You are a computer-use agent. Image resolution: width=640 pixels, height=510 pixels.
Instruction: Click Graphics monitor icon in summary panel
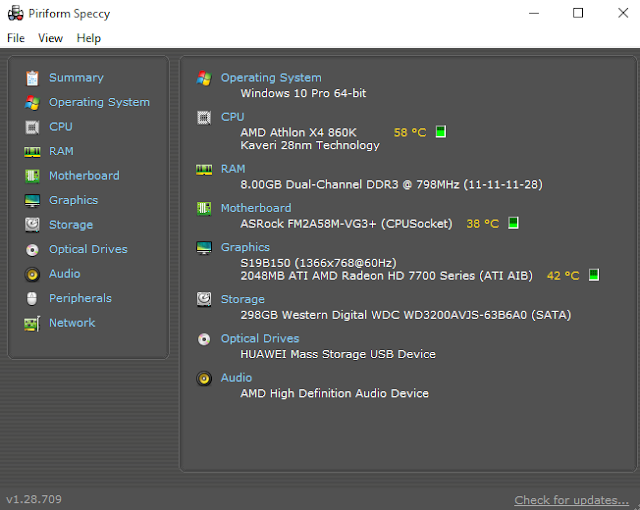pos(204,248)
